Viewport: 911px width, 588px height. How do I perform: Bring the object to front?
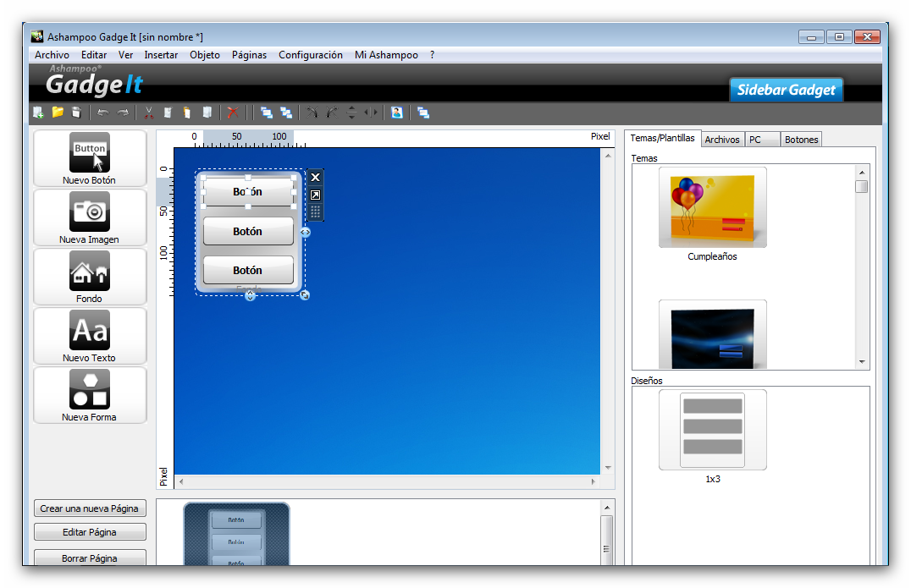[267, 113]
